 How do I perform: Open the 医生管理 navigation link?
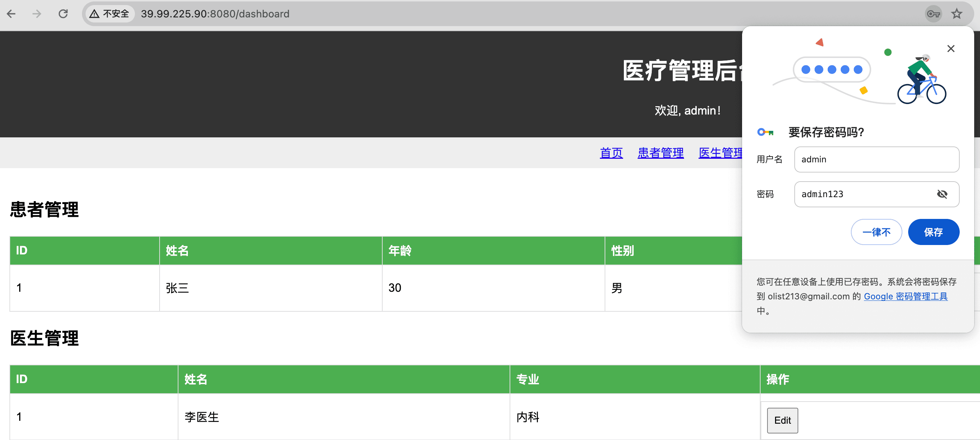(x=721, y=153)
